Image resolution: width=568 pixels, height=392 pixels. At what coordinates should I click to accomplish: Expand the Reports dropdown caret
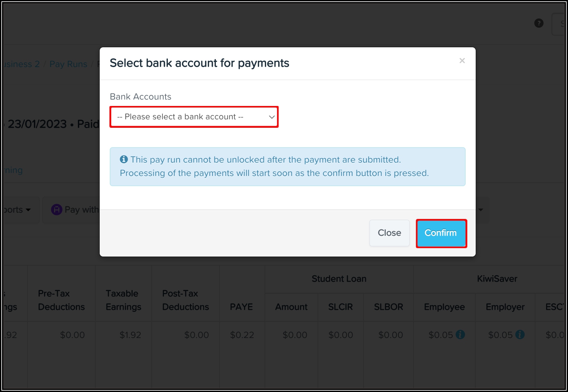(28, 210)
